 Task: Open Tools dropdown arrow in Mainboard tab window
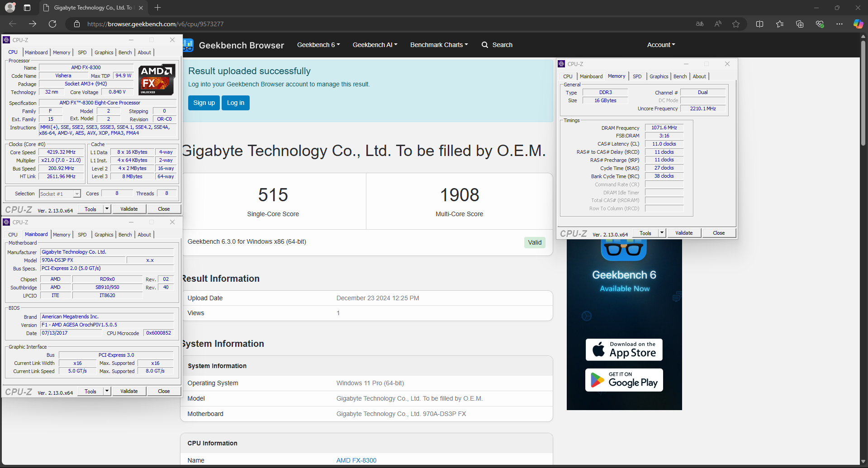point(107,391)
